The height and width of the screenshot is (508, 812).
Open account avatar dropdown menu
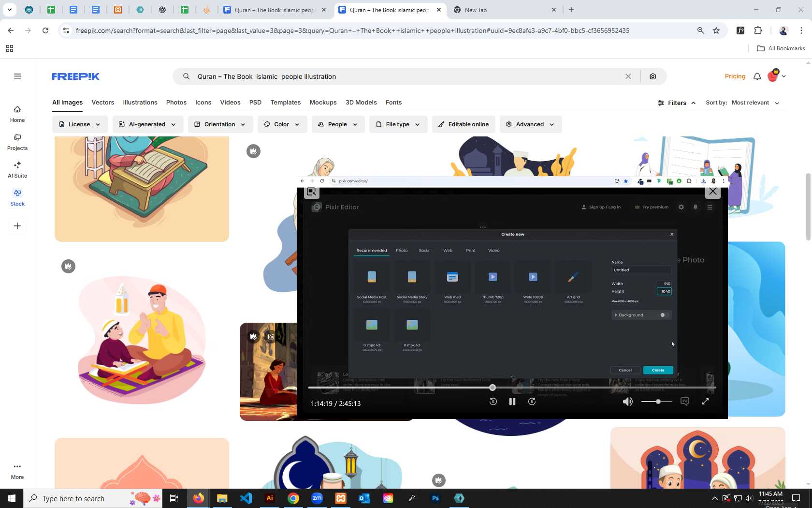click(777, 76)
